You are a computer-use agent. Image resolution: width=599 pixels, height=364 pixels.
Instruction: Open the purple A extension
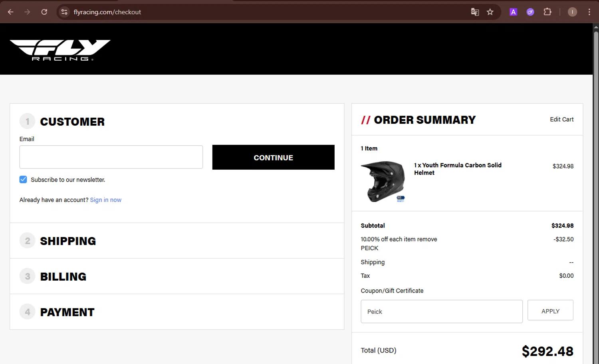pyautogui.click(x=514, y=12)
